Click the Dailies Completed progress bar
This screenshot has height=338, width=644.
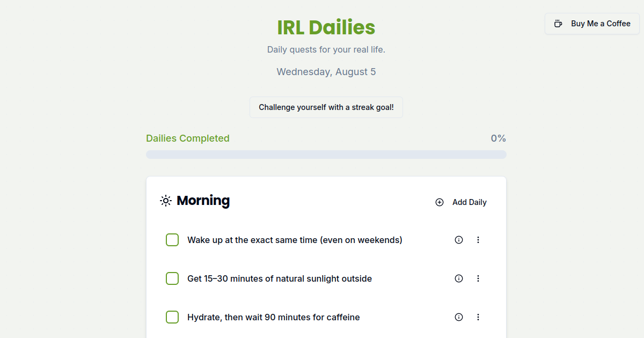[326, 155]
